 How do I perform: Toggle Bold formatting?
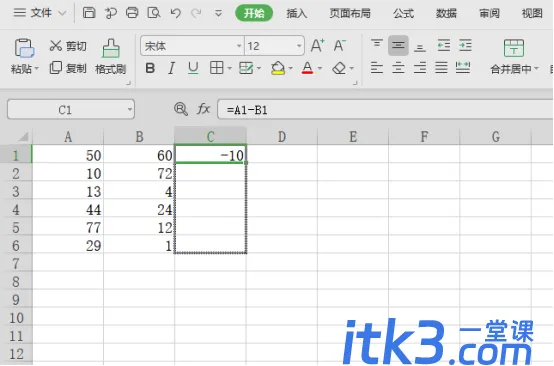150,68
